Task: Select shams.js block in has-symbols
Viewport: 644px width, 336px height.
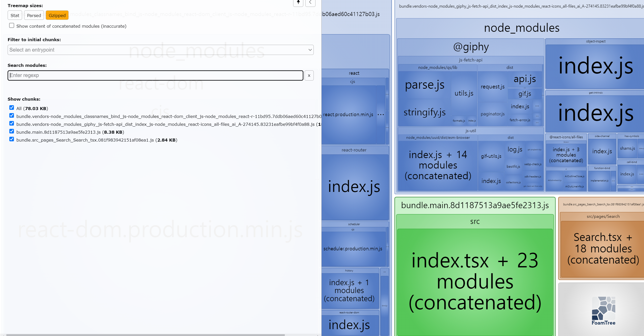Action: point(627,148)
